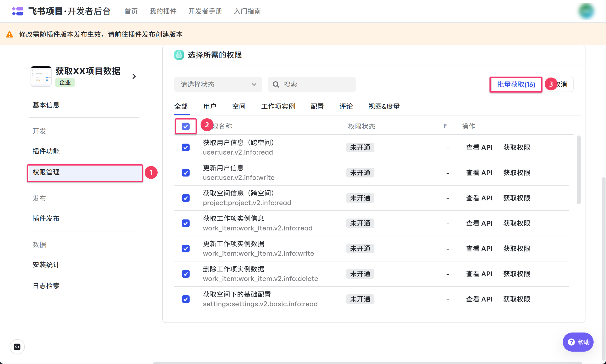Click the filter icon beside 权限状态 column
This screenshot has width=606, height=364.
445,126
